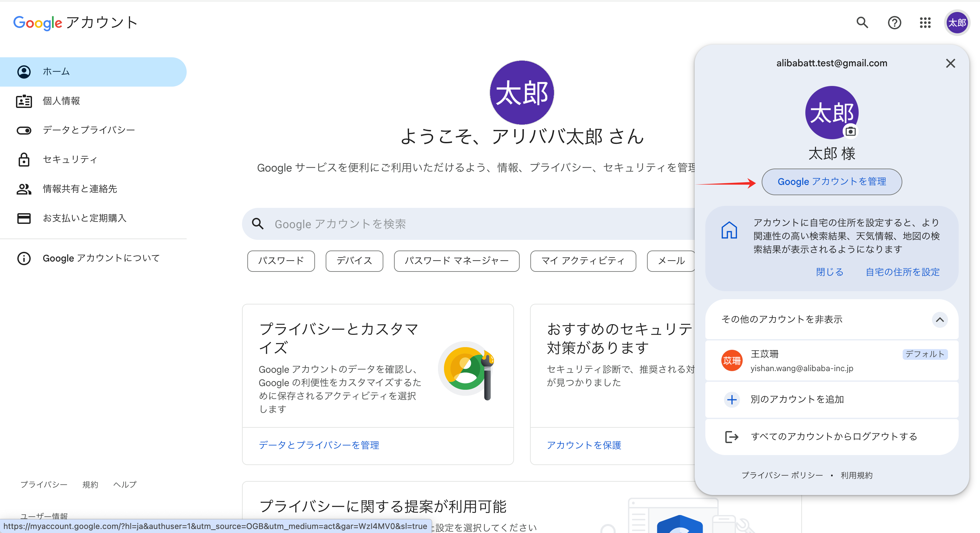Click the セキュリティ padlock icon
980x533 pixels.
[x=24, y=160]
